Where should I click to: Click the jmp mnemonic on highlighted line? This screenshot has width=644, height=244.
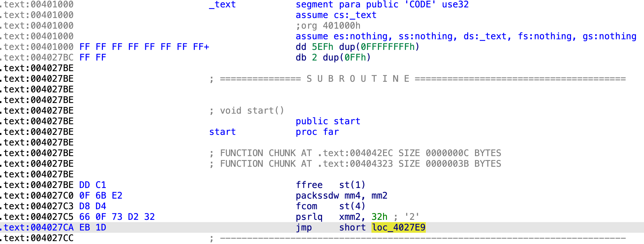[x=304, y=228]
